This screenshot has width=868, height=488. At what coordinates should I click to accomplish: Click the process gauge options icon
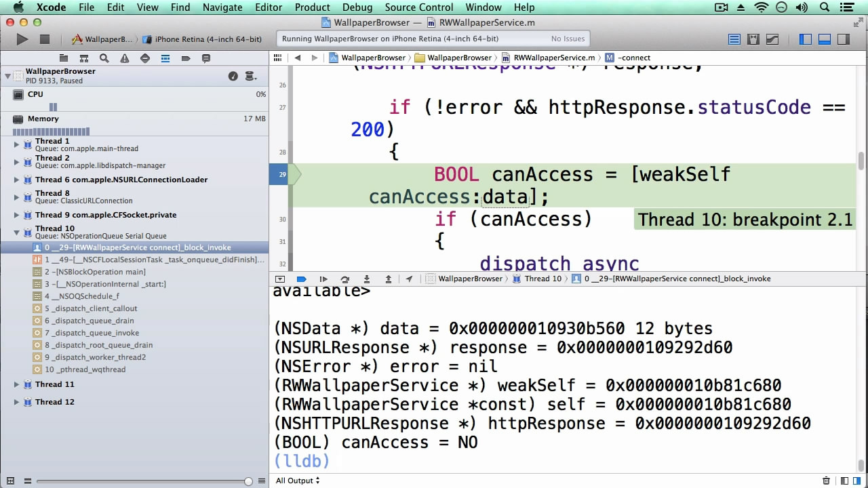(233, 76)
